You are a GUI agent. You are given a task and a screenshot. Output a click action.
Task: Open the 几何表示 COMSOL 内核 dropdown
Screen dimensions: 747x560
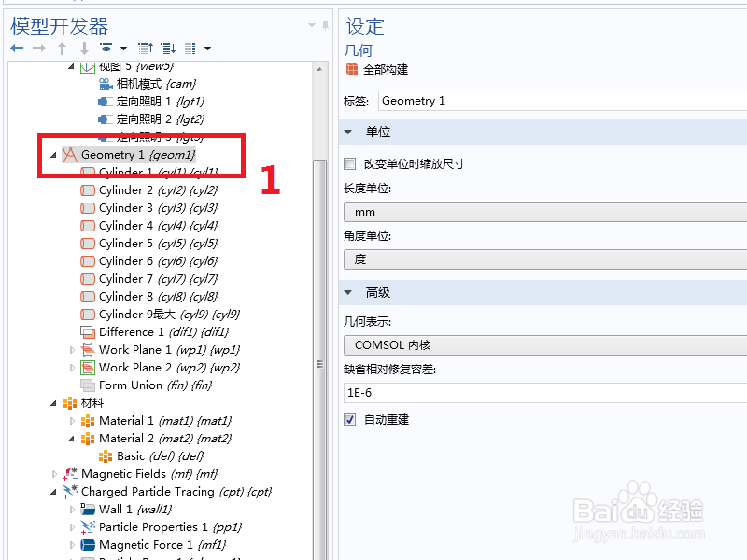[560, 344]
